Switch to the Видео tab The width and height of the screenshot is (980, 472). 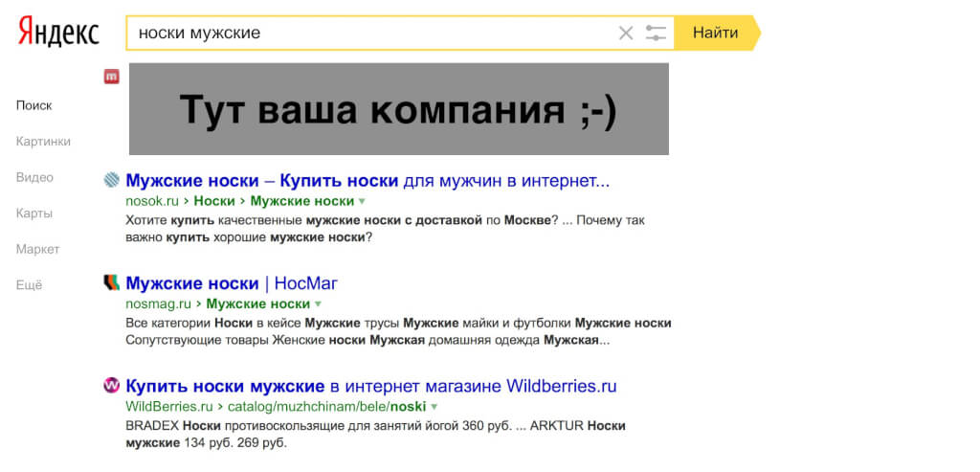(34, 177)
